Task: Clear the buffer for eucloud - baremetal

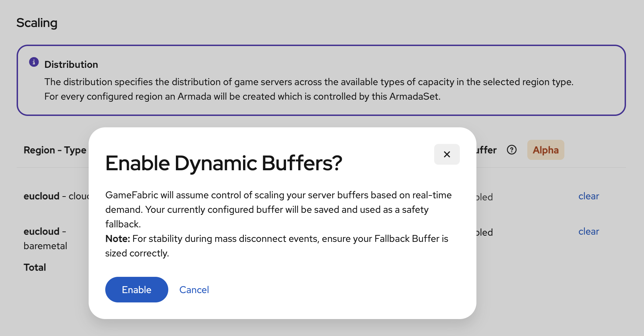Action: coord(588,231)
